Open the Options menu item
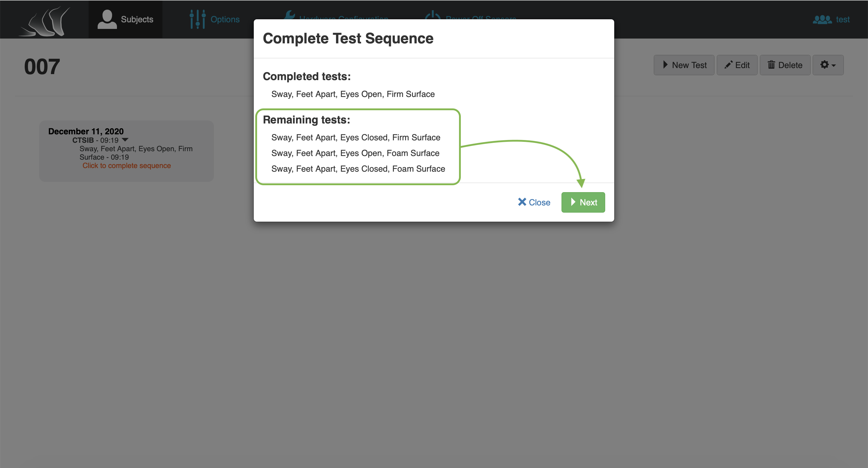Screen dimensions: 868x468 (x=215, y=19)
